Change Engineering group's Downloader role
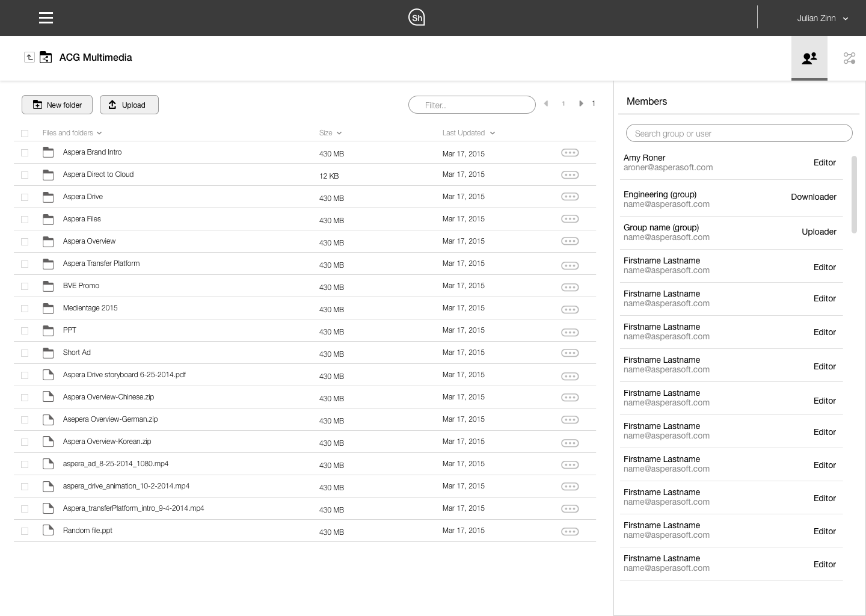The width and height of the screenshot is (866, 616). pos(814,197)
